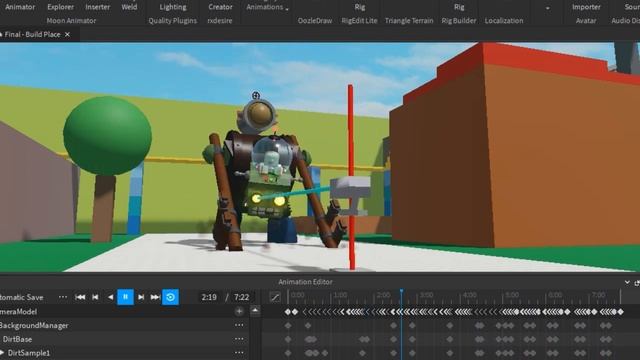Open DirtSample1 track options menu
Viewport: 640px width, 360px height.
(x=239, y=353)
